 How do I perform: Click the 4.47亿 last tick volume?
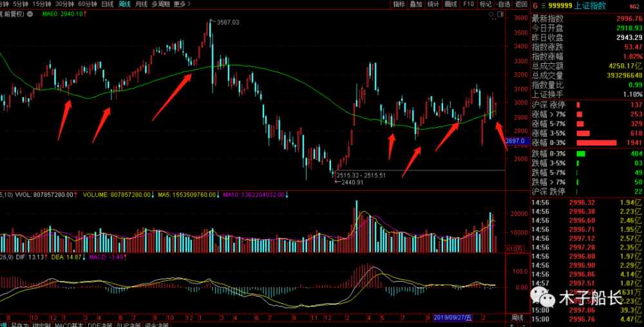point(632,319)
